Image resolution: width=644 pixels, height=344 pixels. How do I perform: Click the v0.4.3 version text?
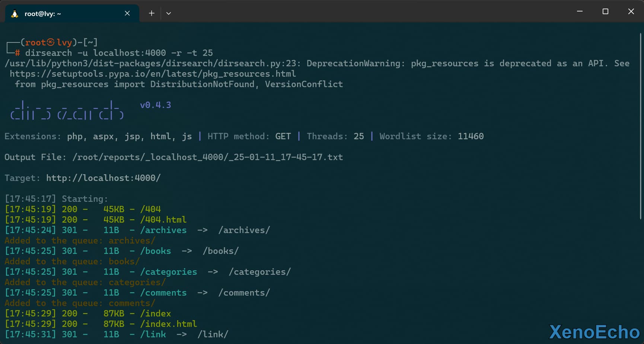click(x=155, y=105)
